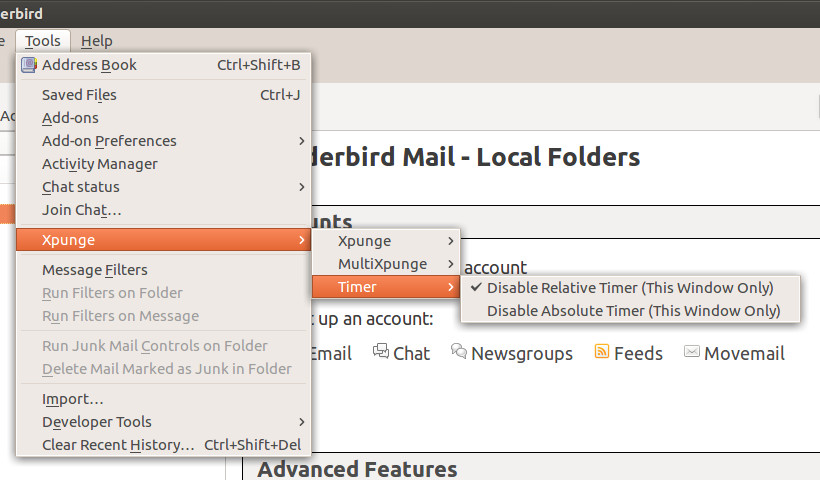Choose Message Filters menu entry

95,270
